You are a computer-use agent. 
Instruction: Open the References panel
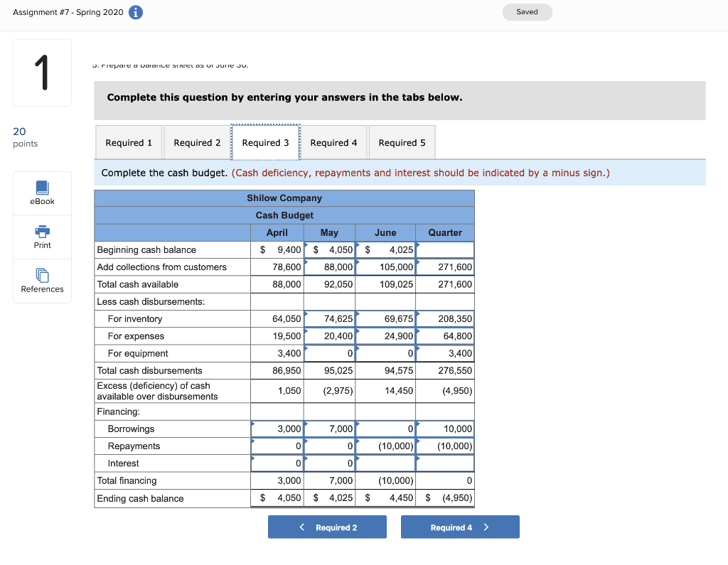point(42,281)
